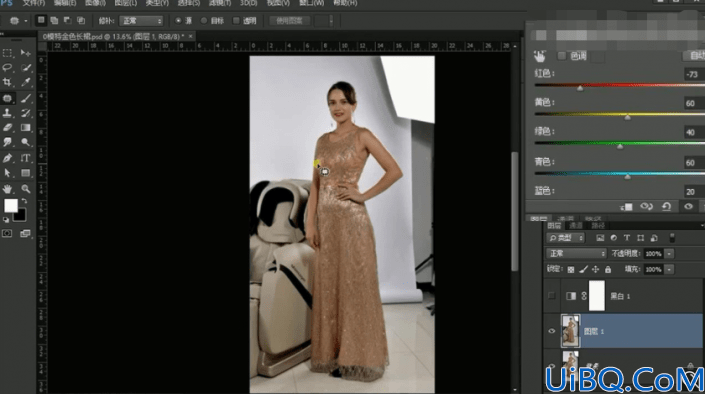The image size is (705, 394).
Task: Open the Layer (图层) menu
Action: click(125, 3)
